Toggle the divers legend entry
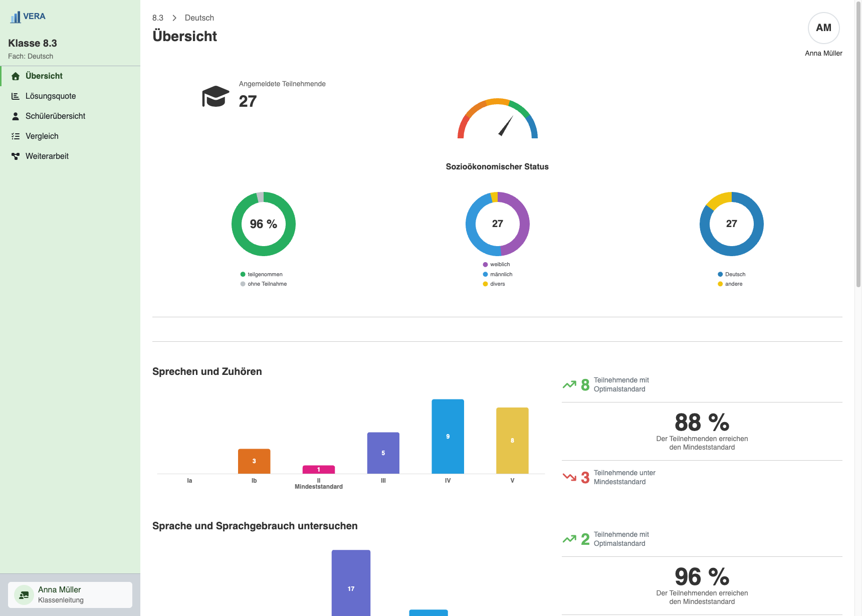 [x=494, y=284]
